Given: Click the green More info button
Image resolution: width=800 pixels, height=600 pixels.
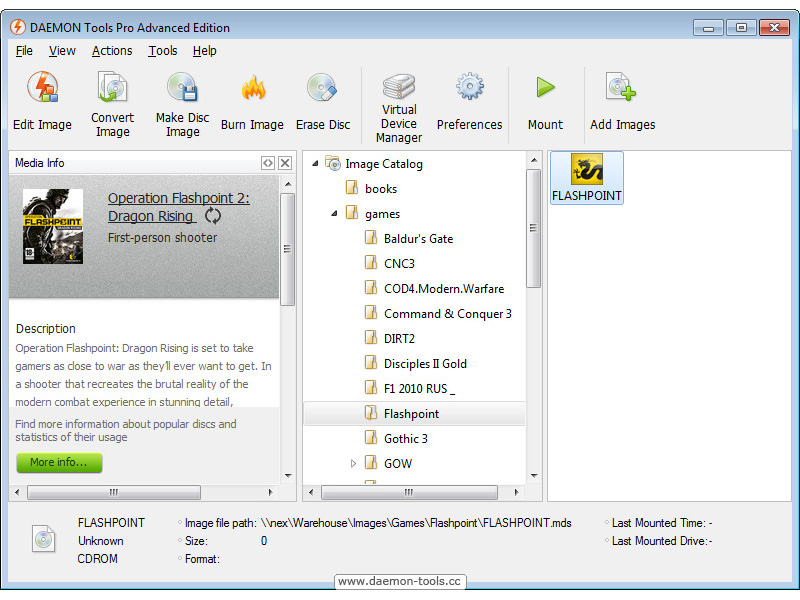Looking at the screenshot, I should click(x=59, y=462).
